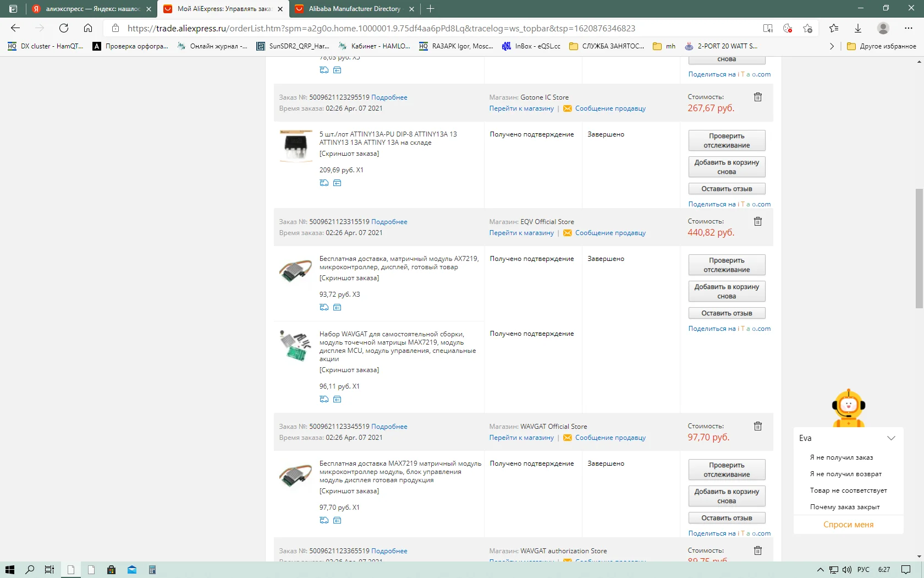Open the Edge settings and more menu
924x578 pixels.
909,28
